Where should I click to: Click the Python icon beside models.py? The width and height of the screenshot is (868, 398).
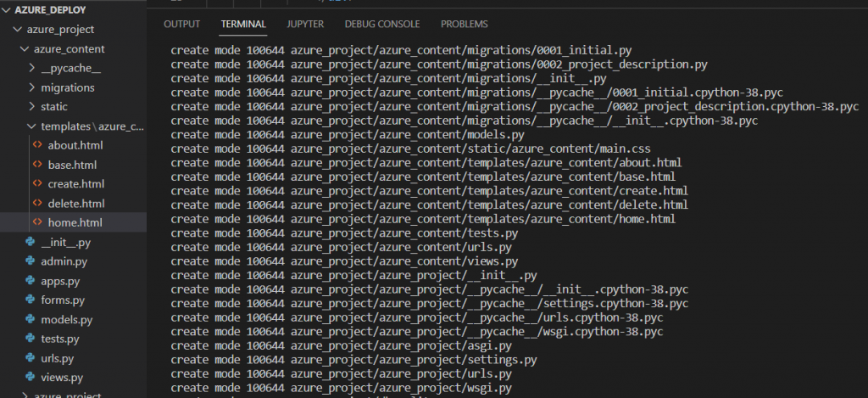pyautogui.click(x=31, y=320)
